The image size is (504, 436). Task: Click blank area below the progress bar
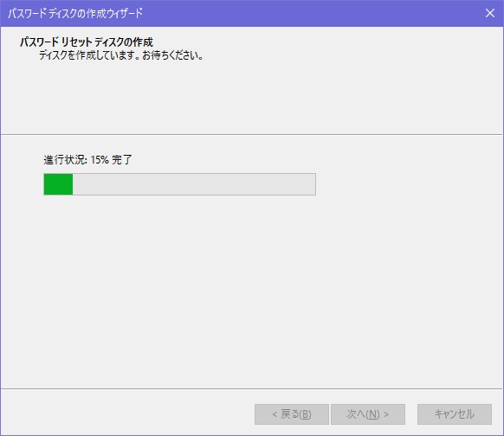coord(251,289)
